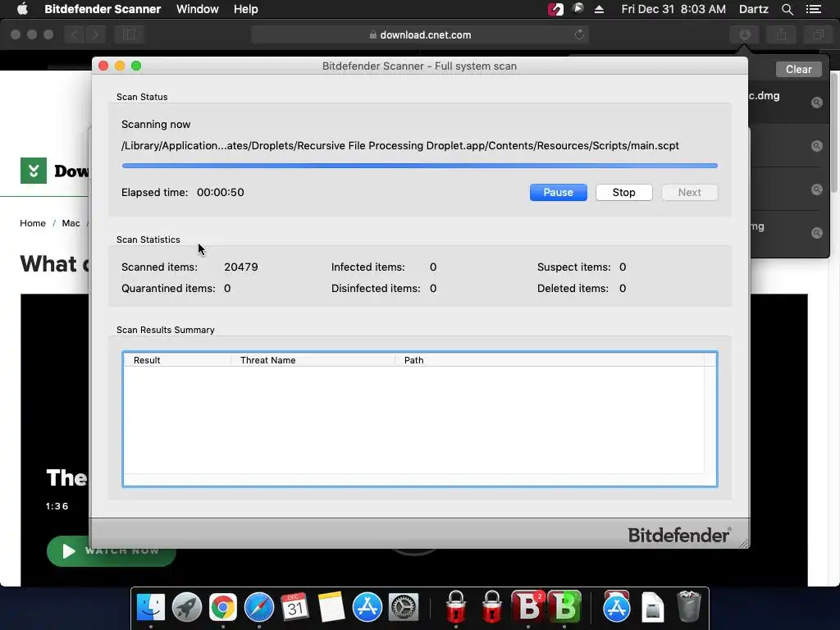Go forward in Safari
This screenshot has width=840, height=630.
pyautogui.click(x=95, y=34)
